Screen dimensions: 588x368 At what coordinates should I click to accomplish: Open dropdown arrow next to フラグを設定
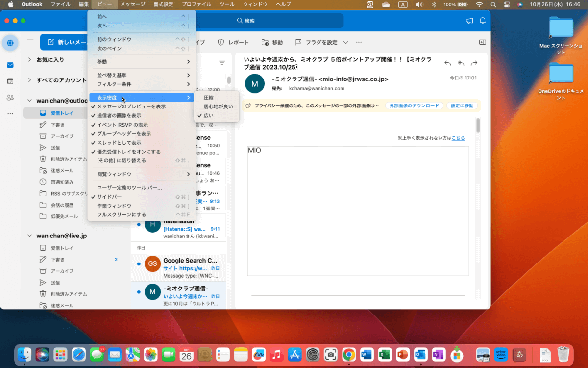(346, 42)
